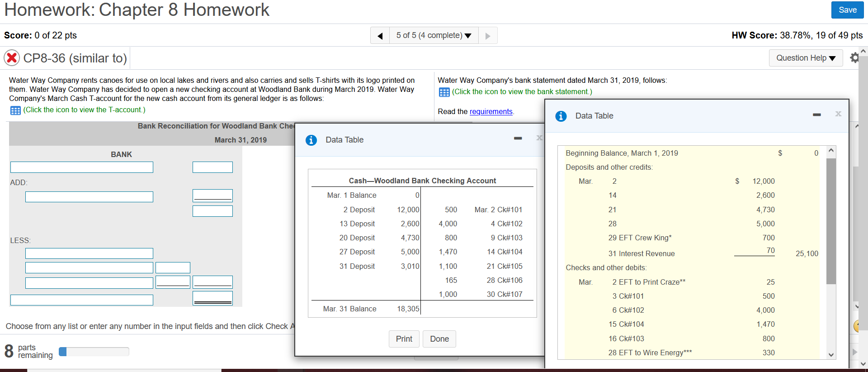Click '2 EFT to Print Craze**' row
Image resolution: width=868 pixels, height=372 pixels.
(649, 282)
